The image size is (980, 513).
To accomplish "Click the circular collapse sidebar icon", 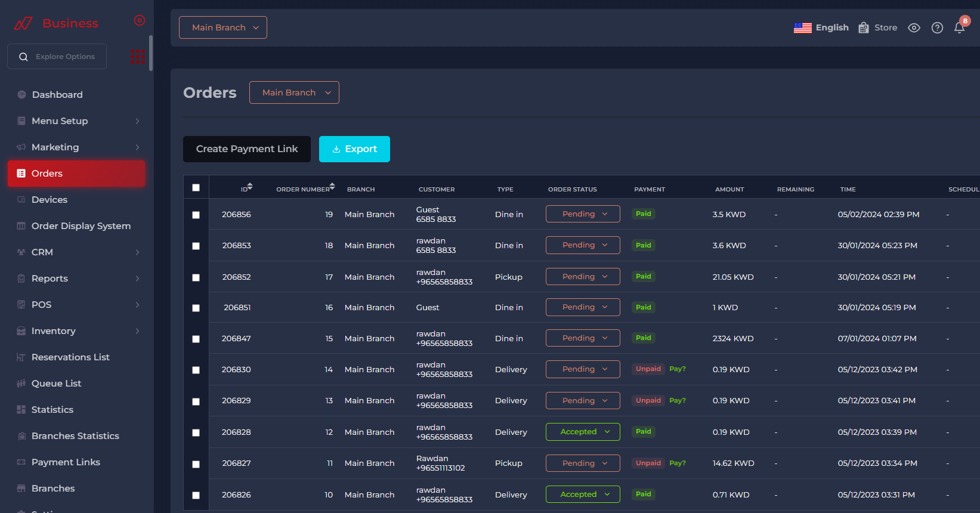I will (140, 21).
